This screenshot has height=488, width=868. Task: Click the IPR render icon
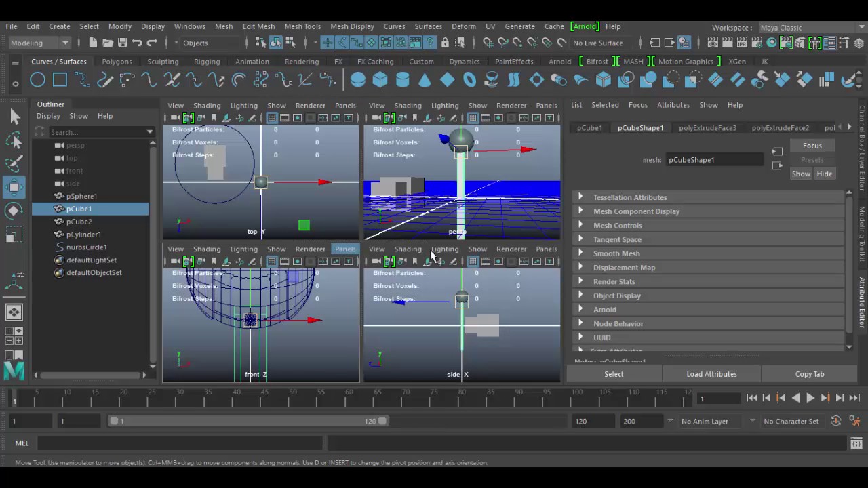[743, 43]
